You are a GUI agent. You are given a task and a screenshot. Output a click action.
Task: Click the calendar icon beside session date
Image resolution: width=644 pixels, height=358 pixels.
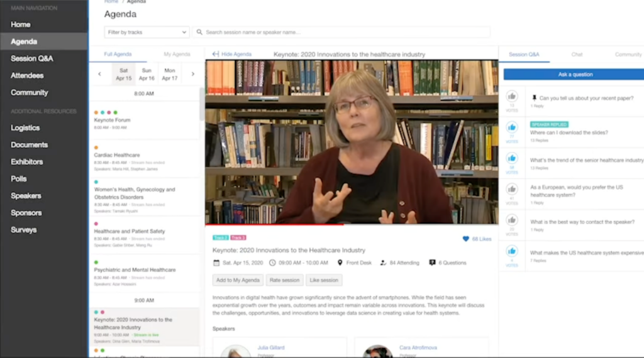point(216,263)
